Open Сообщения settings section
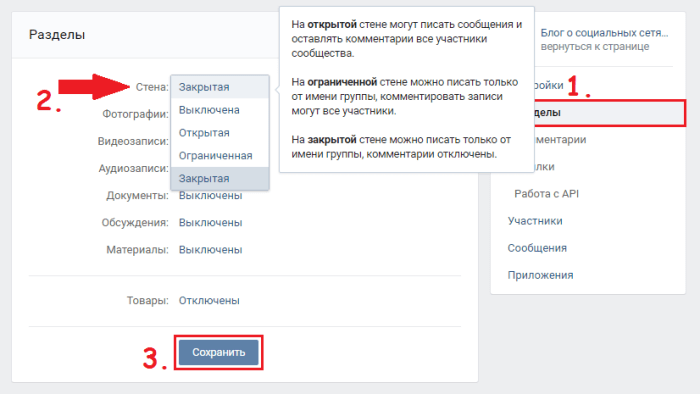Image resolution: width=700 pixels, height=394 pixels. [537, 248]
